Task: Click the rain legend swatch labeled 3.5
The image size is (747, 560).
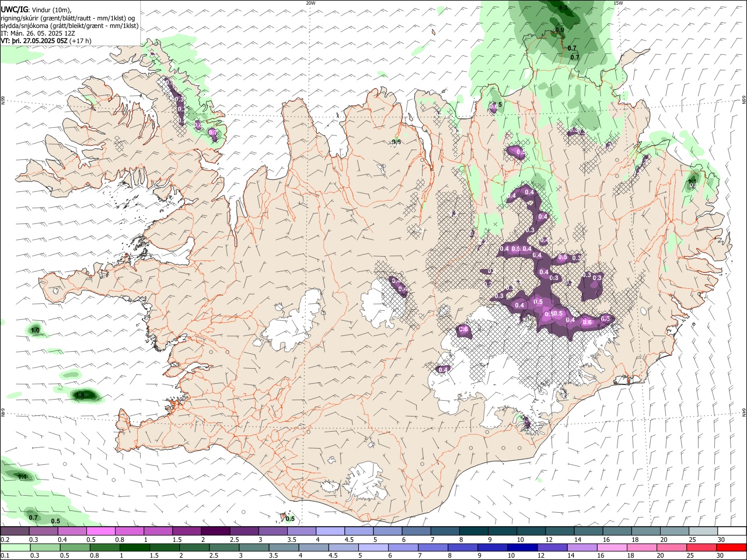Action: pos(285,547)
